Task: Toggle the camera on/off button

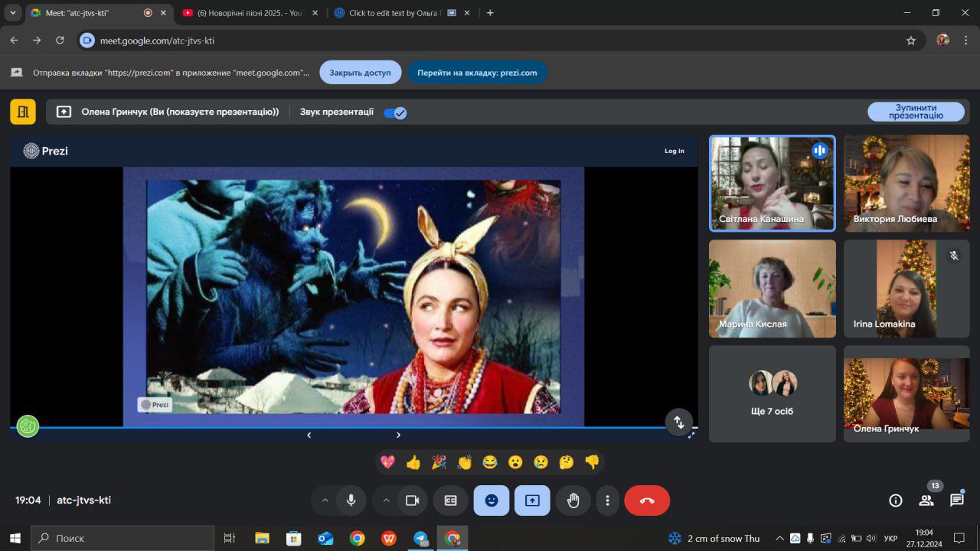Action: coord(413,500)
